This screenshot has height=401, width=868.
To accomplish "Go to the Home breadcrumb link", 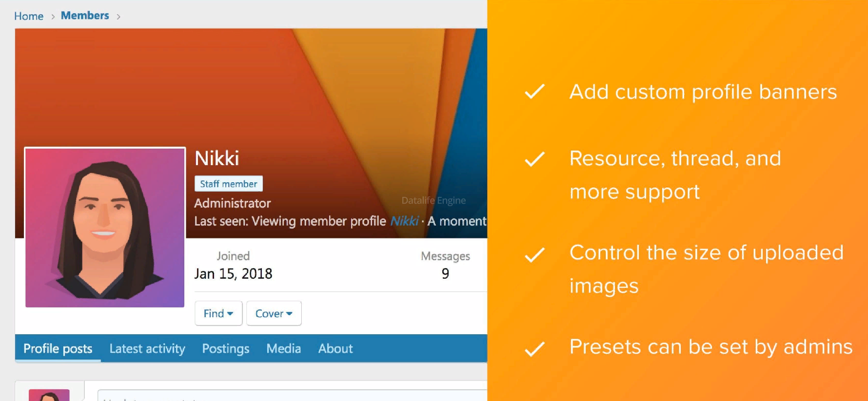I will (29, 16).
